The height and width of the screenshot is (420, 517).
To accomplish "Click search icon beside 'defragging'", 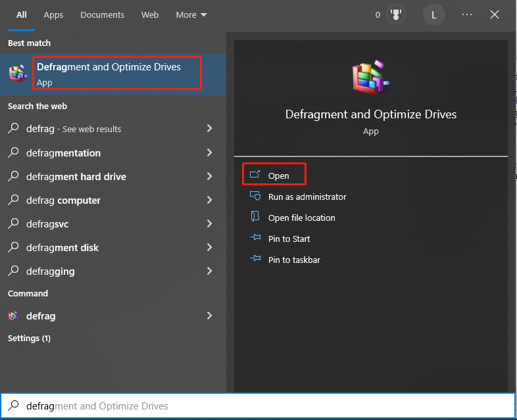I will 13,271.
